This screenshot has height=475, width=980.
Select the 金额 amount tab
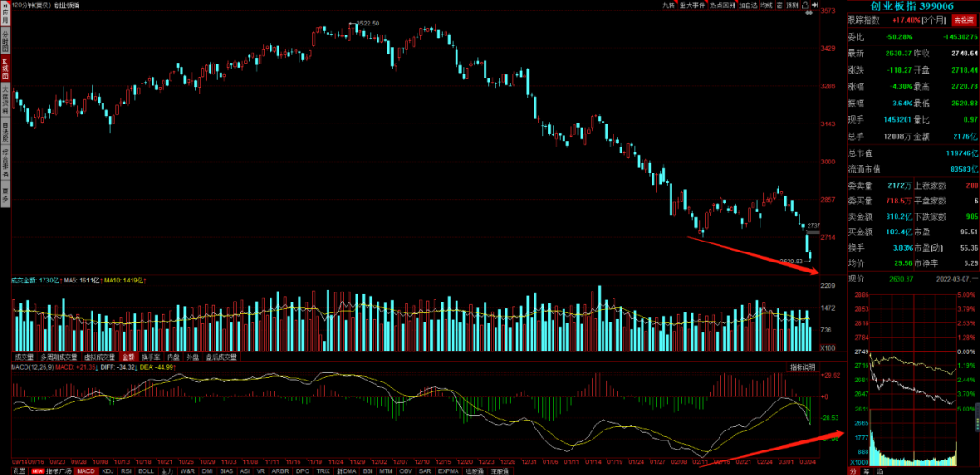[x=129, y=357]
